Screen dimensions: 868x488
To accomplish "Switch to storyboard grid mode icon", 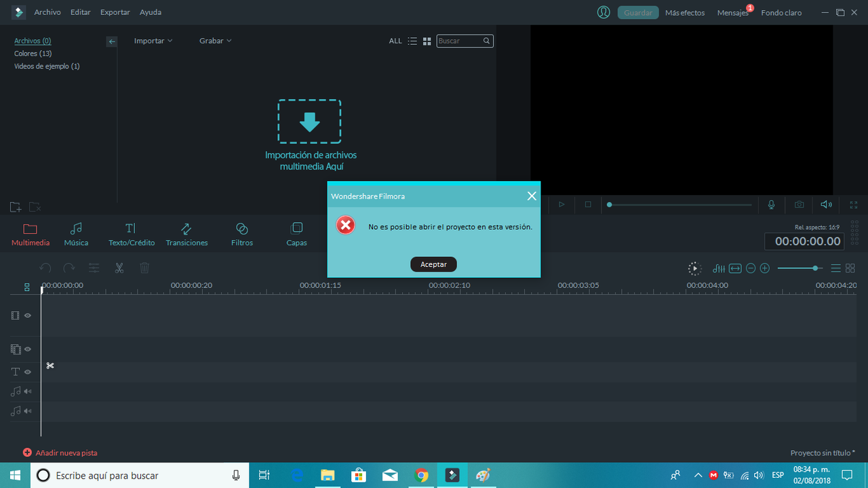I will click(x=850, y=268).
